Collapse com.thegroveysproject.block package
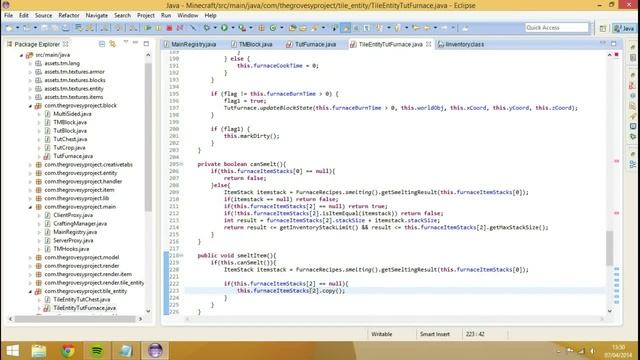This screenshot has height=360, width=640. pyautogui.click(x=30, y=106)
